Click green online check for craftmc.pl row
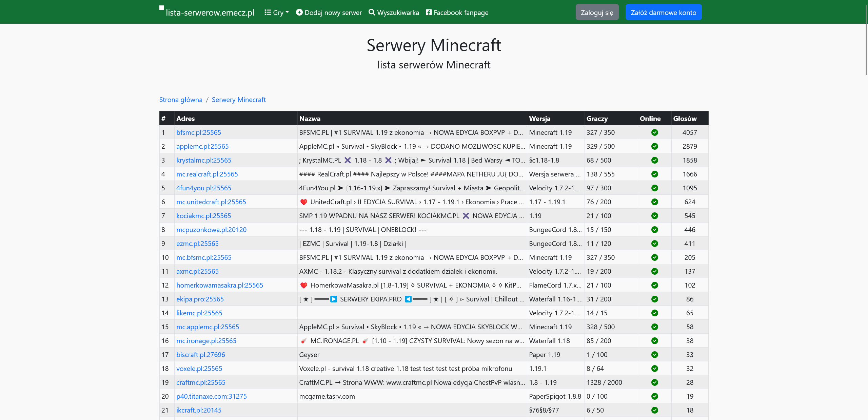The image size is (868, 420). (x=654, y=382)
